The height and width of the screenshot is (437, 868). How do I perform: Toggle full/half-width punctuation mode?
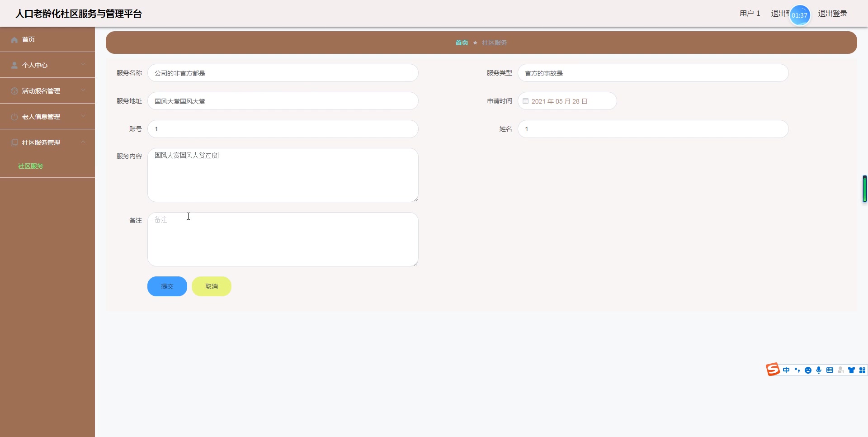797,370
